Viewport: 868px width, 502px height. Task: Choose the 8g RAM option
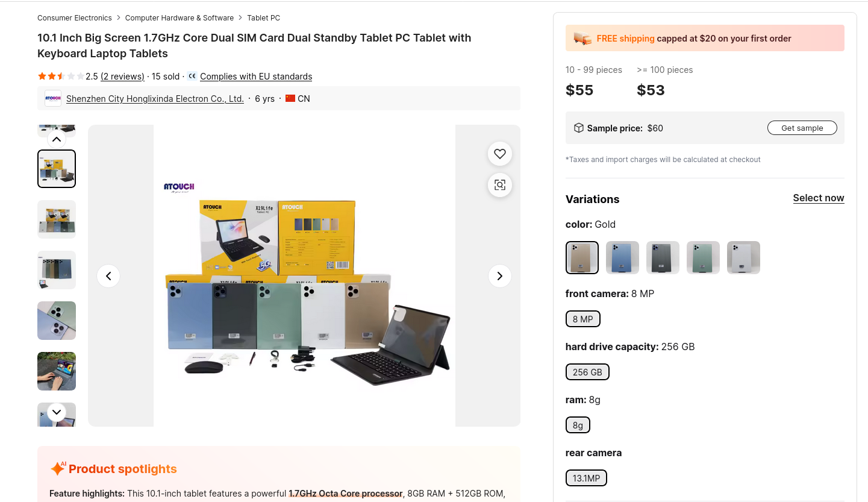tap(578, 425)
